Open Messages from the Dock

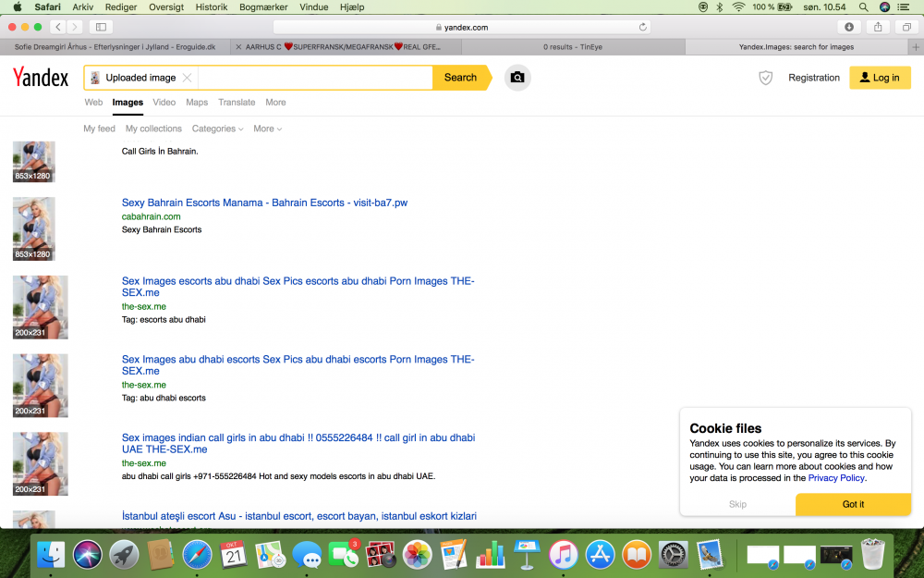point(307,555)
